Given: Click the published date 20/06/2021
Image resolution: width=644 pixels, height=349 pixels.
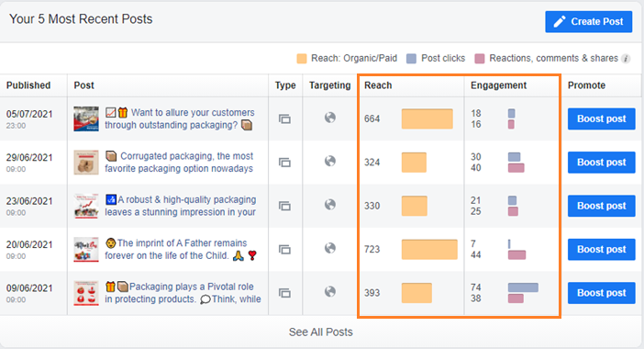Looking at the screenshot, I should coord(29,245).
